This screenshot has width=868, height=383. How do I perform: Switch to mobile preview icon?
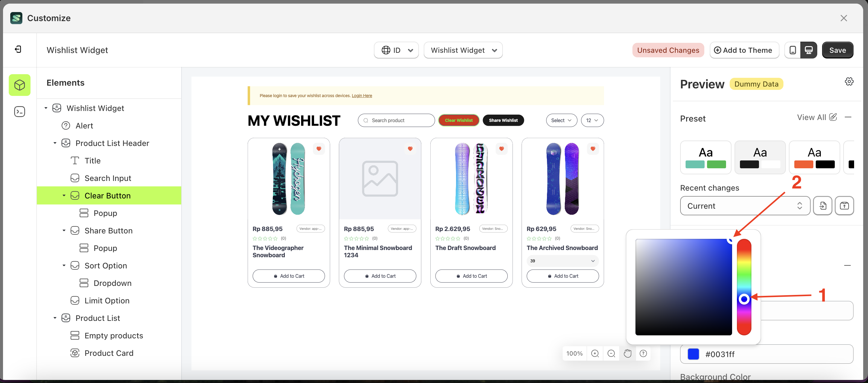pos(792,50)
